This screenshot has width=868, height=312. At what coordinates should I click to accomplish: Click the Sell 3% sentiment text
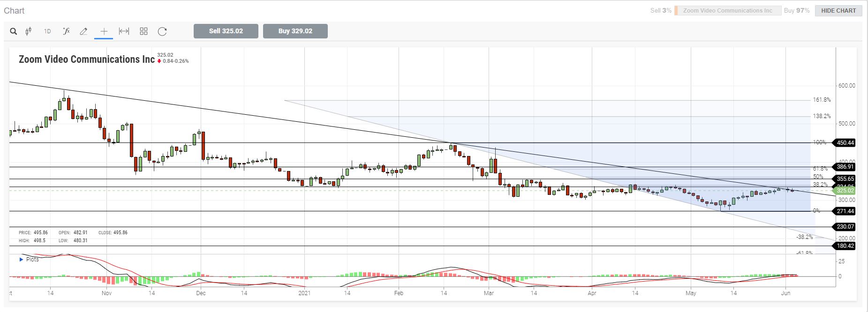click(661, 10)
